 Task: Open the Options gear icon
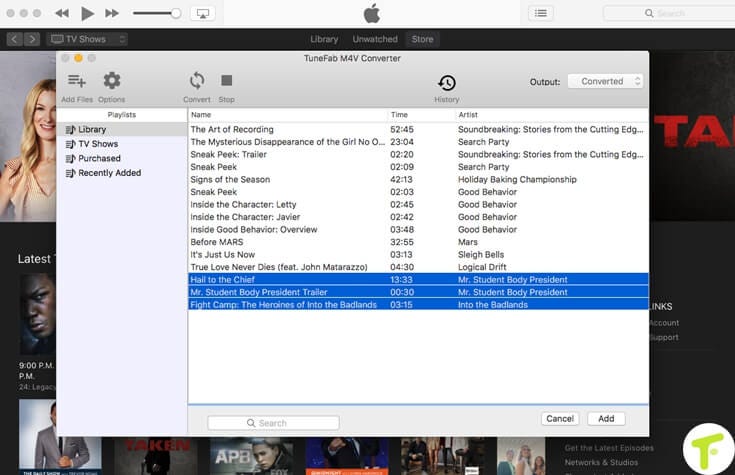112,81
